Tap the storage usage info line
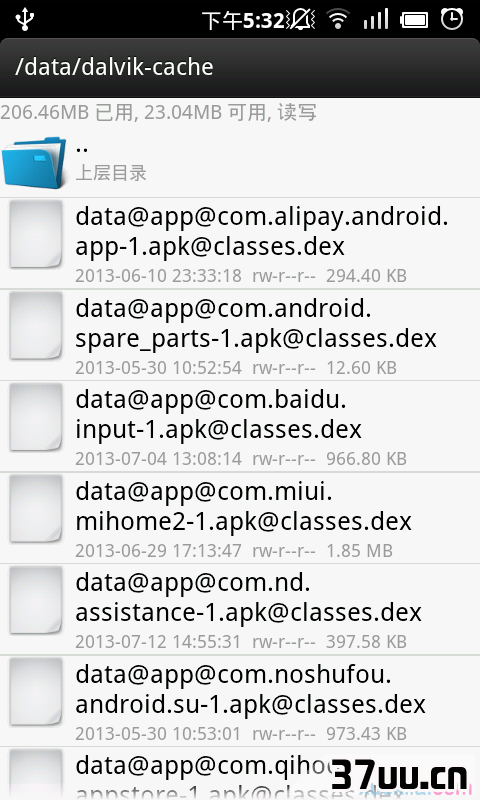Viewport: 480px width, 800px height. click(x=158, y=112)
